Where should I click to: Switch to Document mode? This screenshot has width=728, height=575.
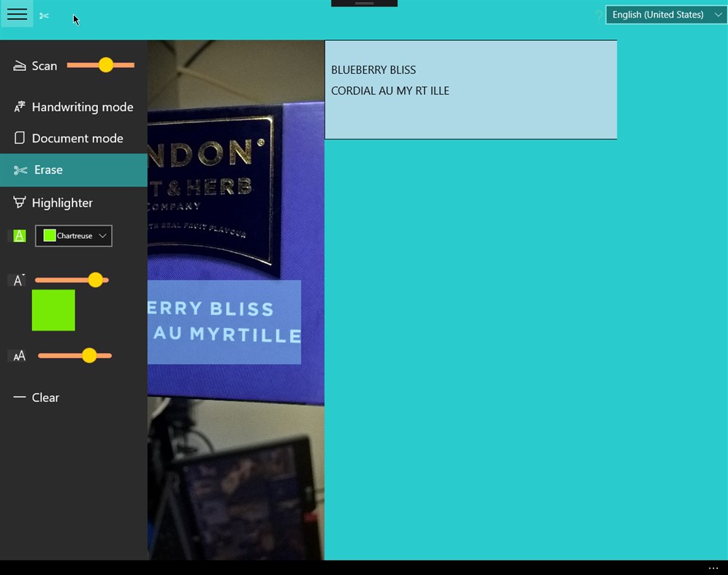(75, 138)
